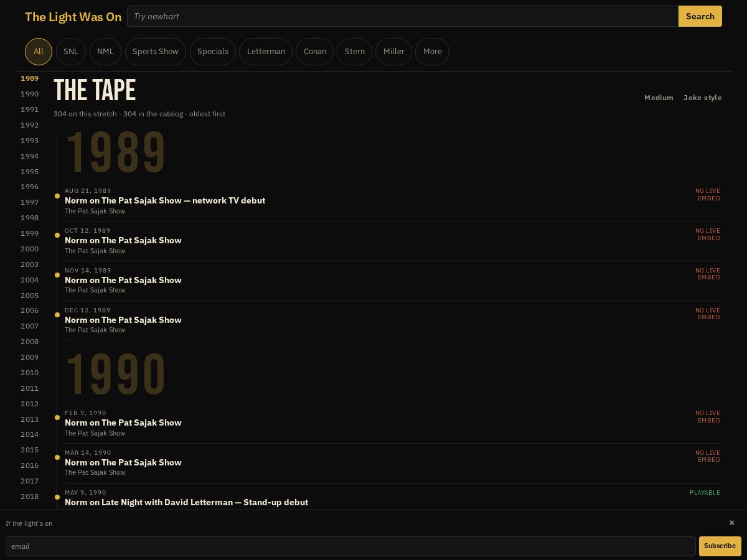Jump to year 2011 in sidebar
747x560 pixels.
coord(29,388)
